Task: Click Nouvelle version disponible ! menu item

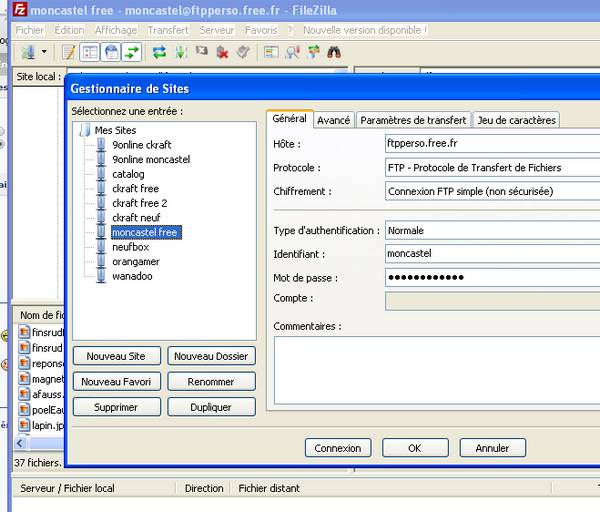Action: tap(365, 30)
